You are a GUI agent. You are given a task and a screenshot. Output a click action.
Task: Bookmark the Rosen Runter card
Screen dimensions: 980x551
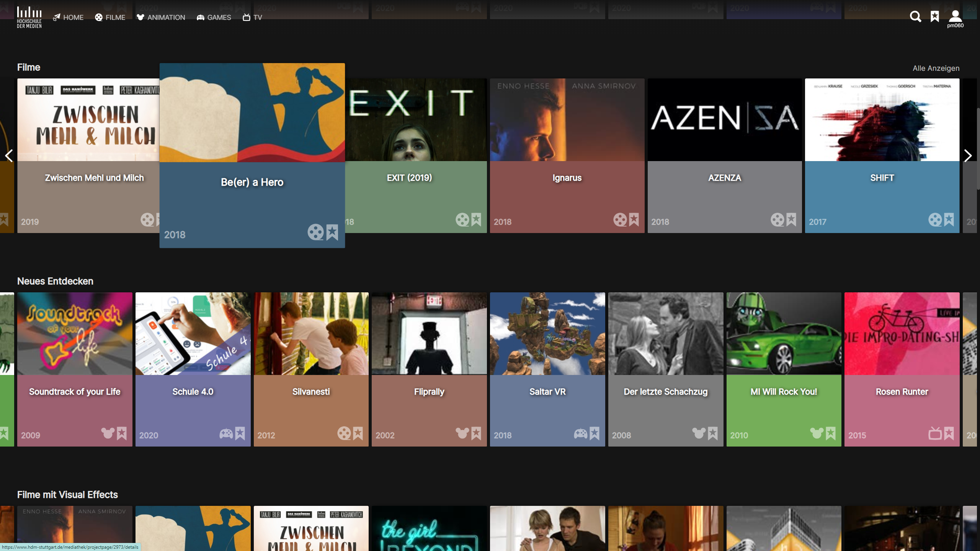949,434
